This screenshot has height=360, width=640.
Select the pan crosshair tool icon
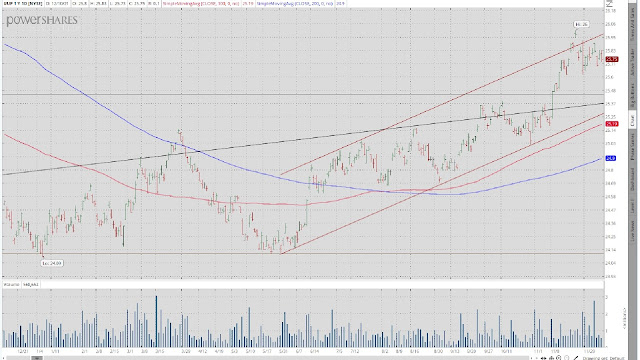tap(551, 358)
